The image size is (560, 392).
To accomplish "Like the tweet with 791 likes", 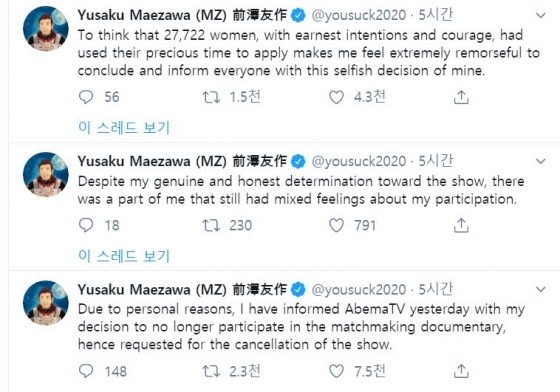I will (336, 225).
